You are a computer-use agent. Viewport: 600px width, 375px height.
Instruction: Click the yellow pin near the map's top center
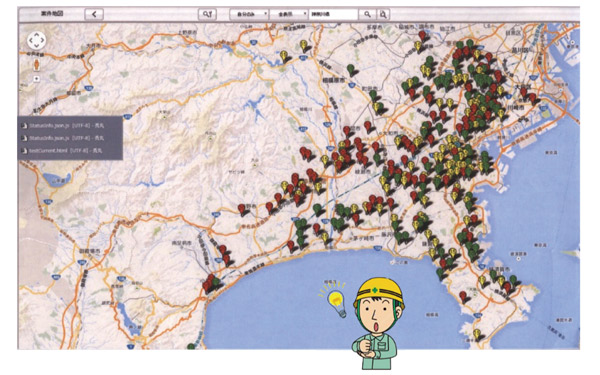click(303, 46)
